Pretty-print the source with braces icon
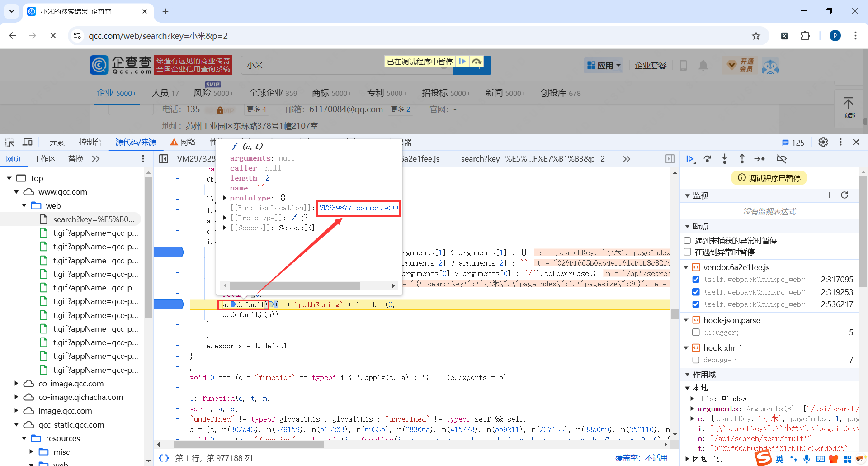The width and height of the screenshot is (868, 466). (x=164, y=458)
